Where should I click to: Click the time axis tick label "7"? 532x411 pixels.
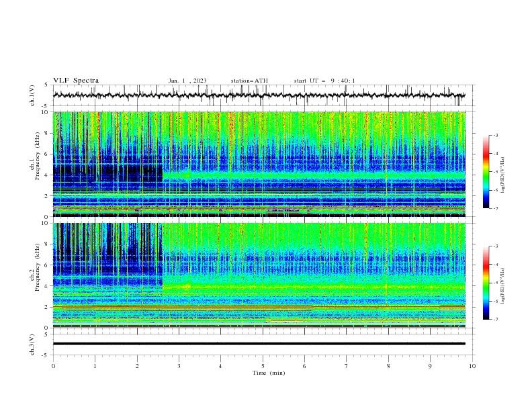[347, 366]
